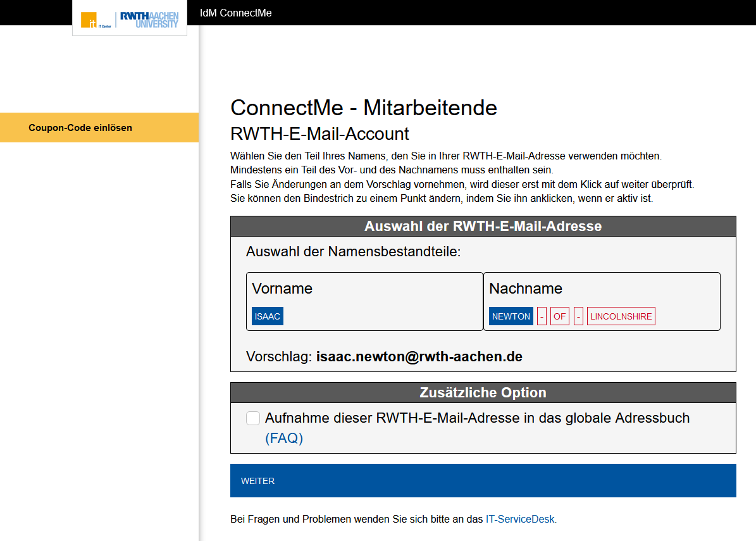Open the FAQ link
This screenshot has width=756, height=541.
(x=284, y=438)
